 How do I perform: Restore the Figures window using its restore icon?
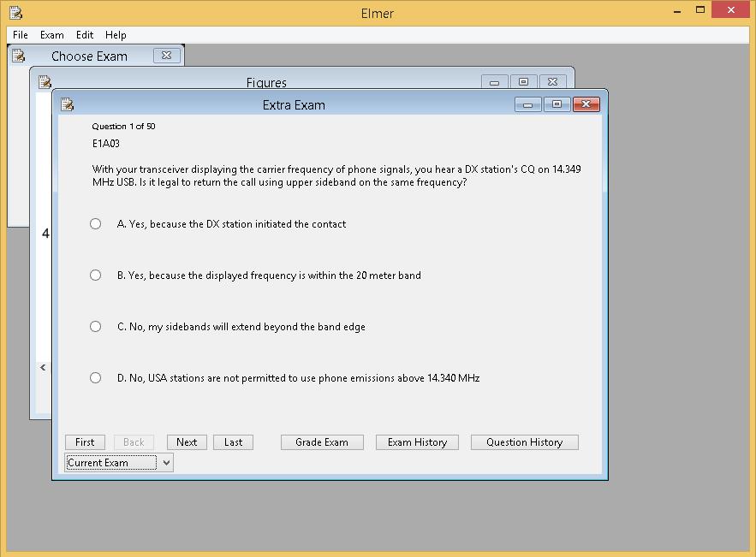coord(523,80)
